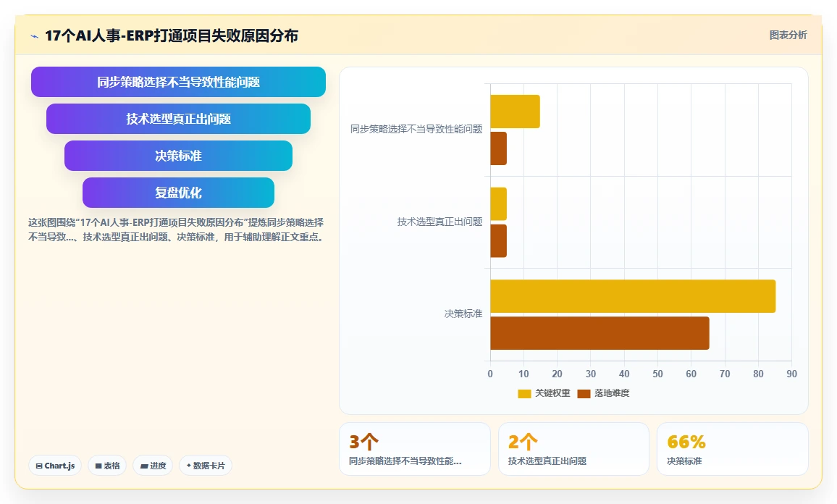The height and width of the screenshot is (504, 837).
Task: Open the 66% 决策标准 data card
Action: point(733,449)
